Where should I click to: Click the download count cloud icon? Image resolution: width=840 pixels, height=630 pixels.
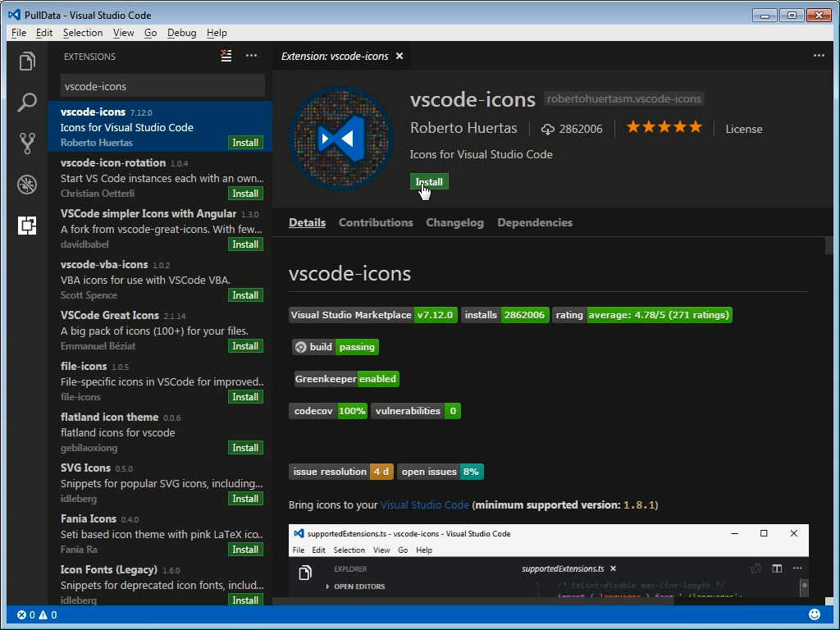tap(547, 129)
